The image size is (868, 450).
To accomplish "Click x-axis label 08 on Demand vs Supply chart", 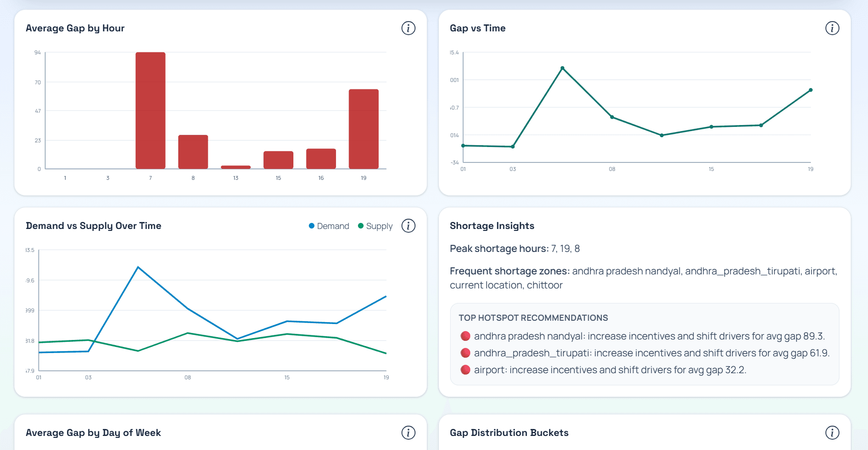I will click(188, 377).
